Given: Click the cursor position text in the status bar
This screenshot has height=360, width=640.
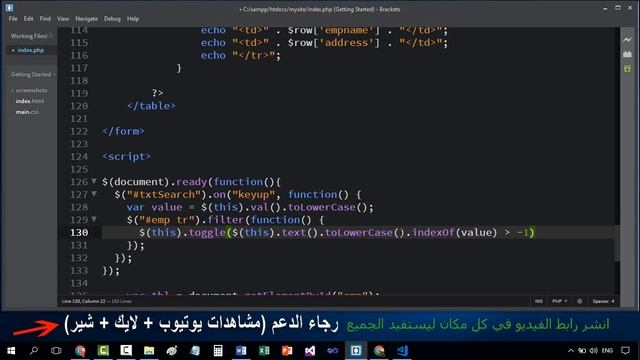Looking at the screenshot, I should (83, 301).
